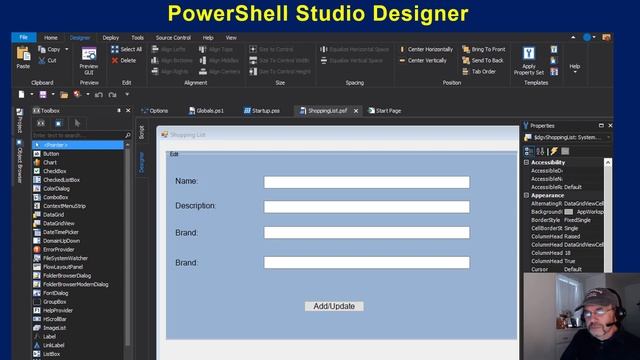Click Apply Property Set
Screen dimensions: 640x360
tap(529, 60)
